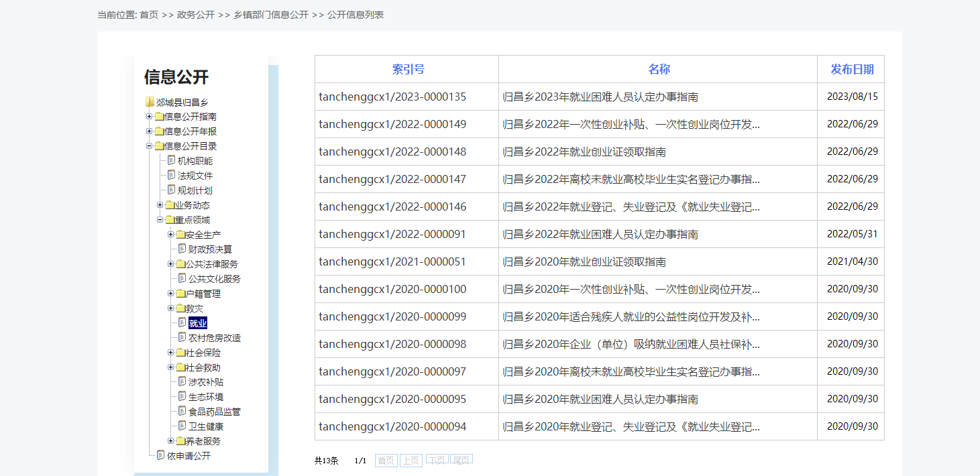Click the folder icon next to 信息公开年报

point(159,131)
